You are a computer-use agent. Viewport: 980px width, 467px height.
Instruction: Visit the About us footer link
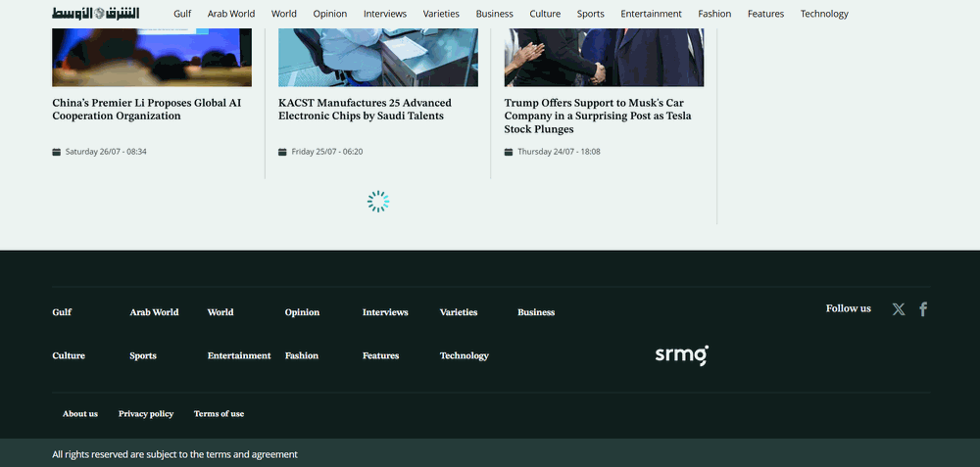coord(80,414)
